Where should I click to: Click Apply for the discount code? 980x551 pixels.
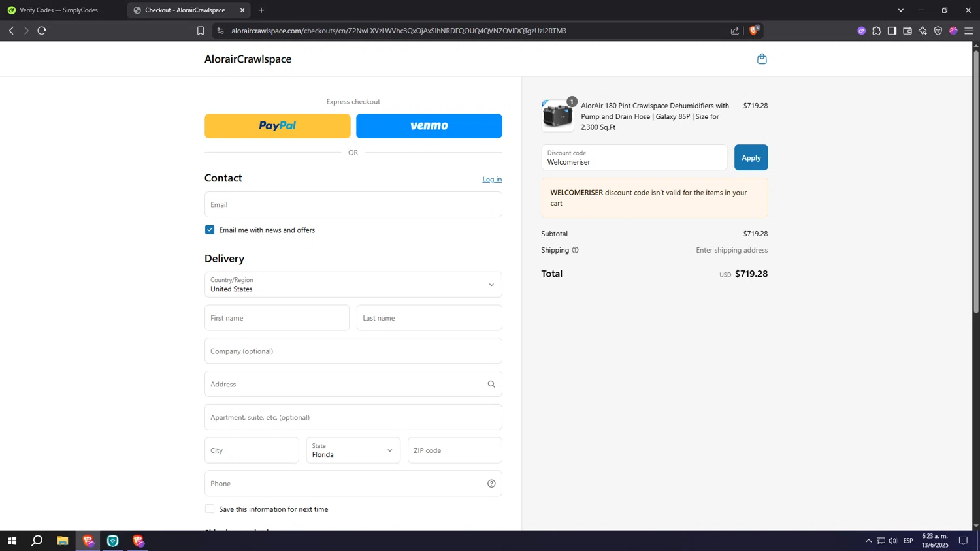click(x=751, y=157)
